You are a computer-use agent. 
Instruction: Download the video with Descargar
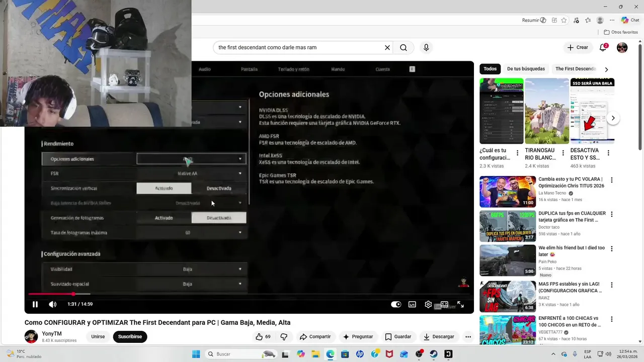pyautogui.click(x=439, y=337)
